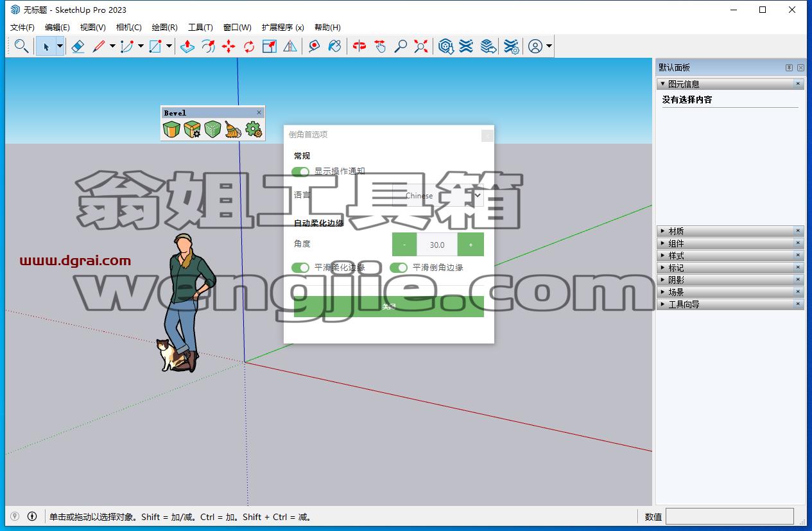This screenshot has width=812, height=531.
Task: Select the Rotate tool
Action: click(249, 46)
